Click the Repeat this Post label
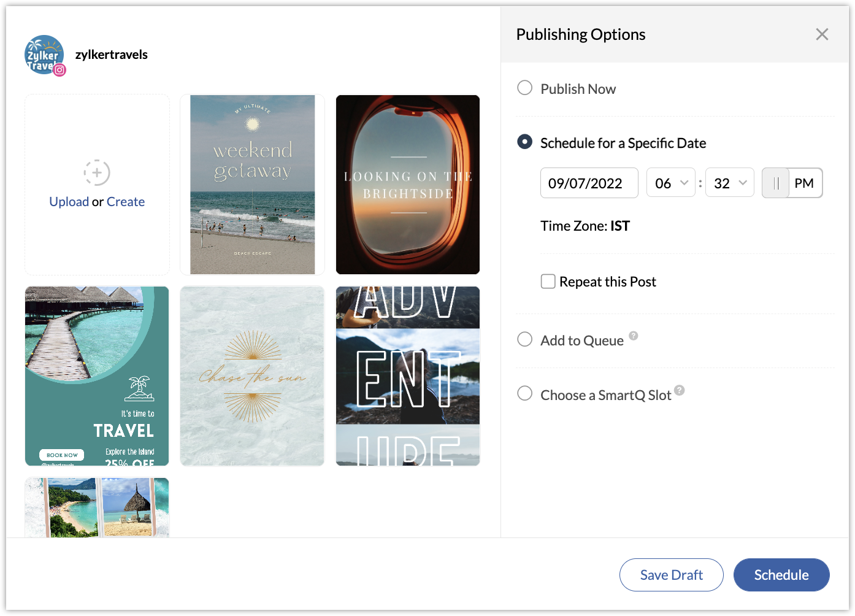The height and width of the screenshot is (616, 855). [x=608, y=282]
